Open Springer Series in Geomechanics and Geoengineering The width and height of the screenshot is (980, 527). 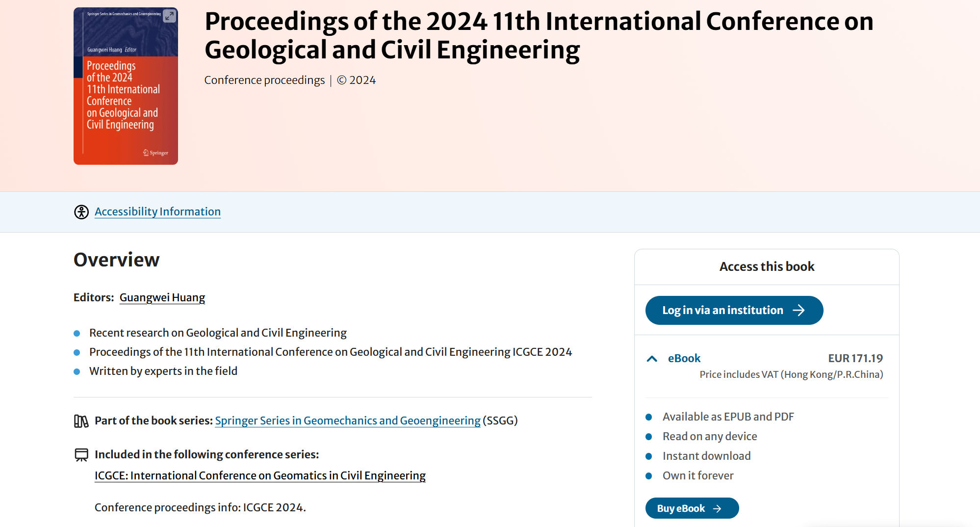coord(348,421)
